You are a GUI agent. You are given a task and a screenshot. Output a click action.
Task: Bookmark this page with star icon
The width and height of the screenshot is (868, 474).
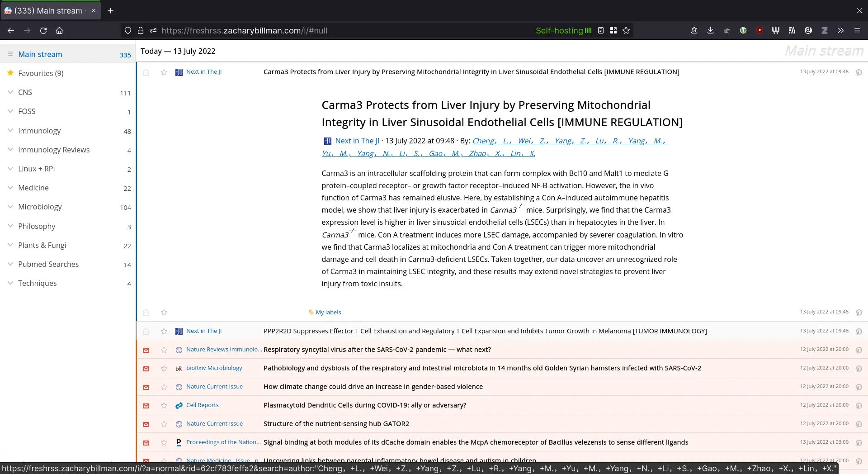626,31
